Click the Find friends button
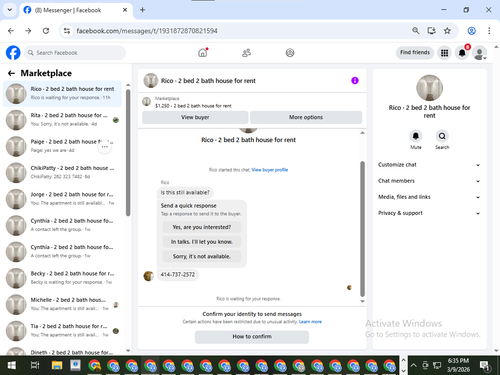This screenshot has height=375, width=500. (x=415, y=52)
